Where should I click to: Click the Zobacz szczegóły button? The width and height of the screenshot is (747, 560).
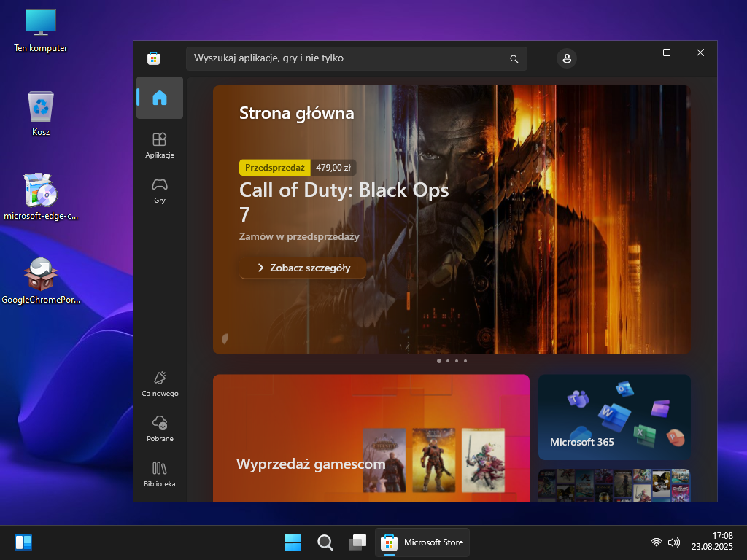[303, 268]
